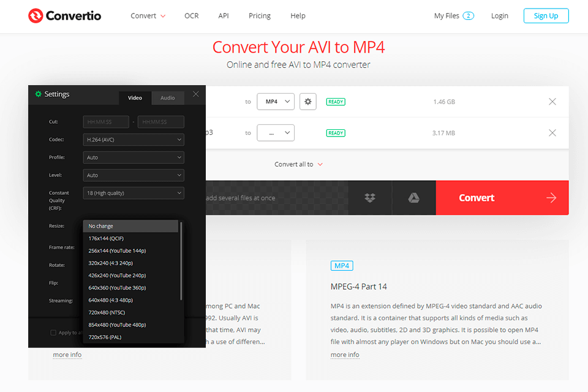Open the output format dropdown for the mp3 file

point(276,132)
